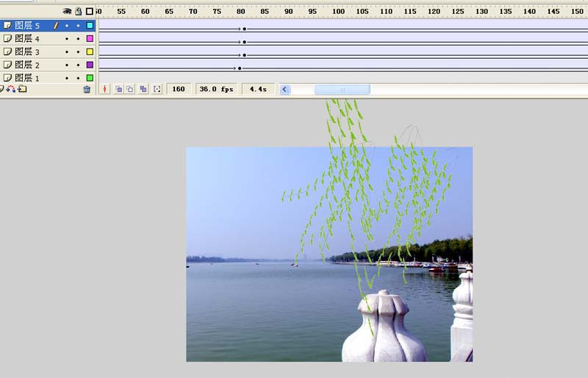Click the cyan outline swatch of 图层 5
This screenshot has width=588, height=378.
(x=90, y=26)
